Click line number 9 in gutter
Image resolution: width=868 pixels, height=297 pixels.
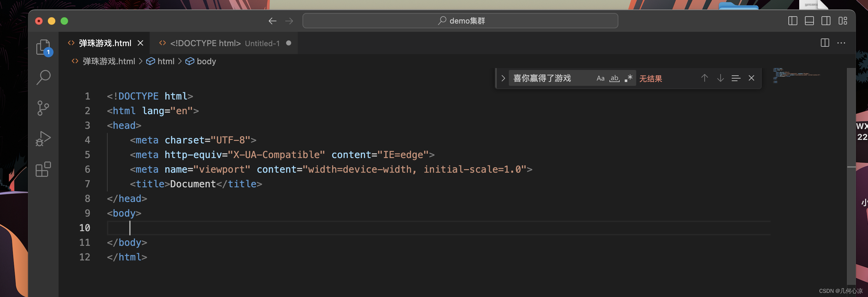coord(87,213)
